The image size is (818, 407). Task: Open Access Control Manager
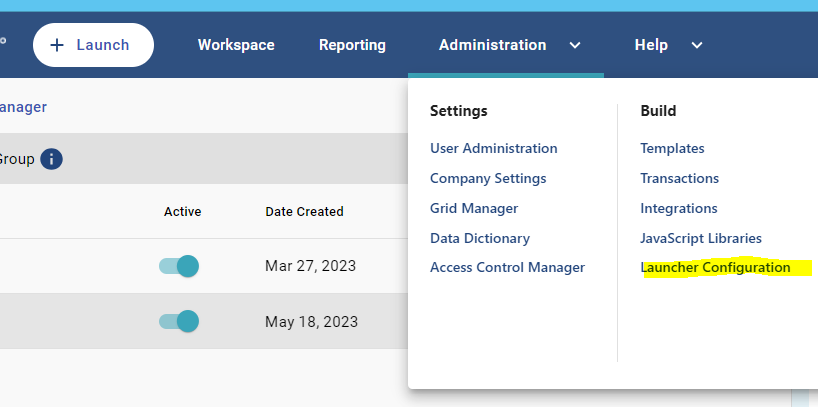[507, 268]
